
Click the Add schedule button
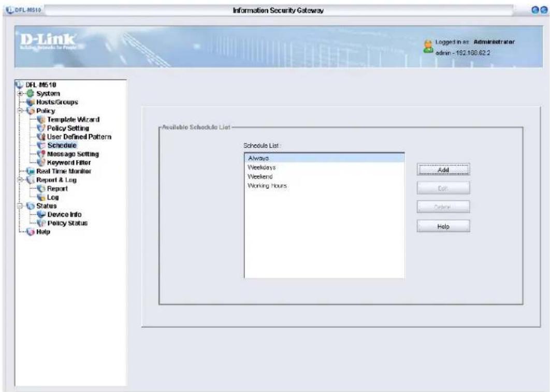point(443,170)
